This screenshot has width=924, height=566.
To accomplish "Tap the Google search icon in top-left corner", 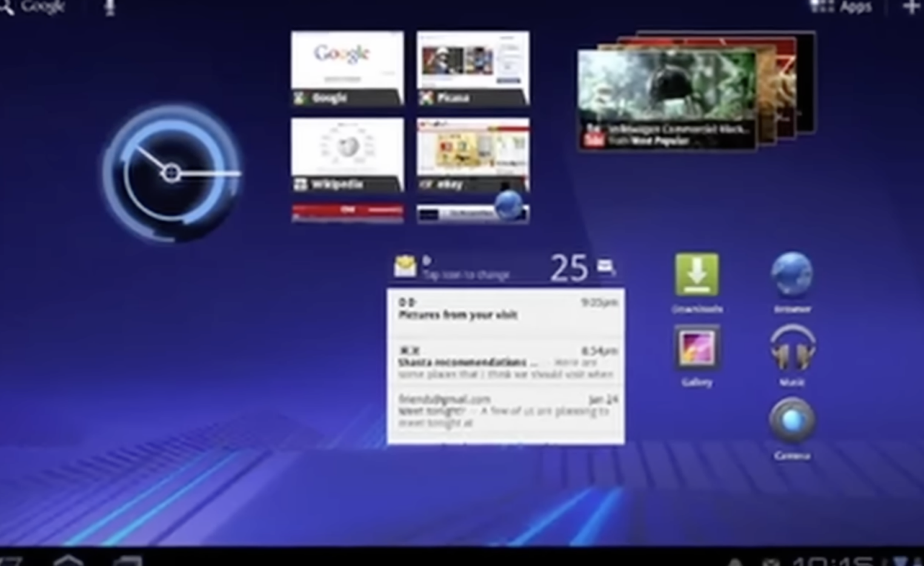I will point(7,7).
